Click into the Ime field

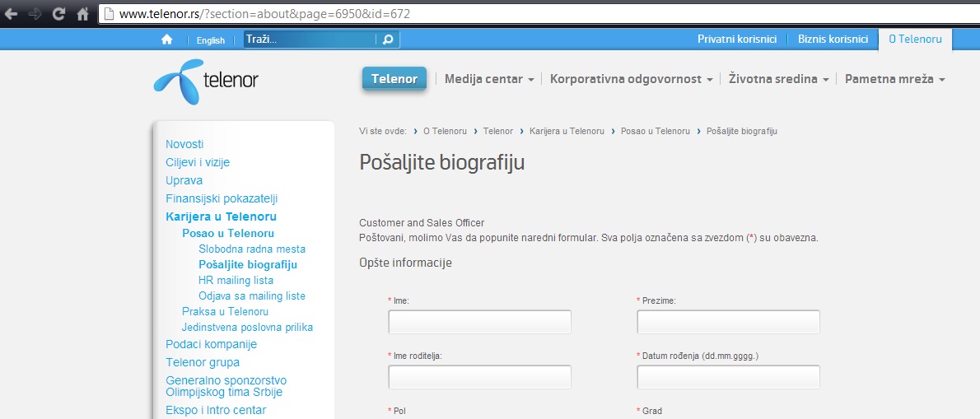479,322
